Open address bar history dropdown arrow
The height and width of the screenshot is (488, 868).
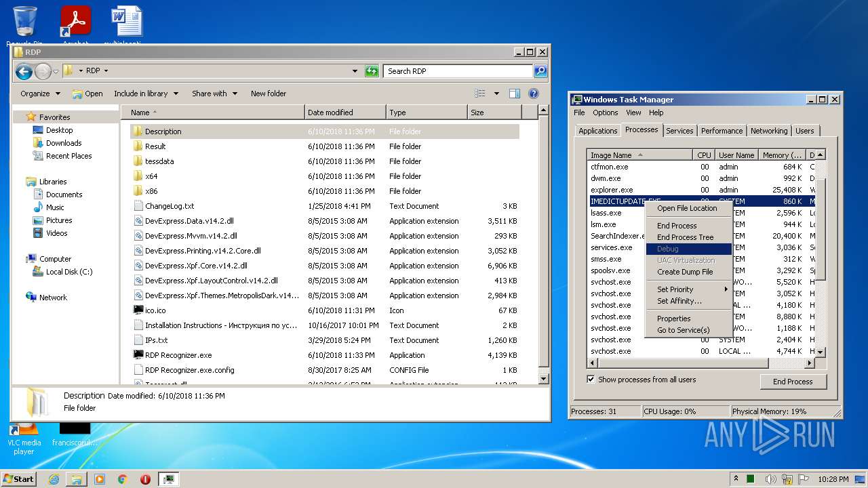click(355, 70)
